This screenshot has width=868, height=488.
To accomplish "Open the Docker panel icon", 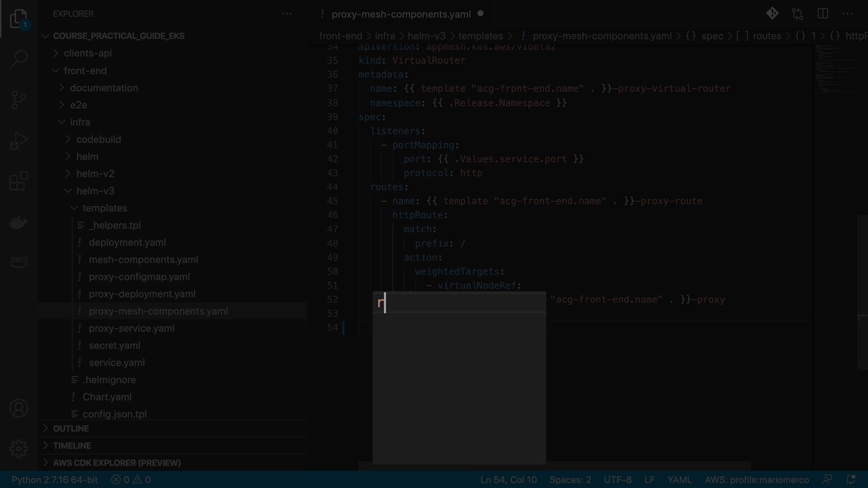I will point(19,222).
